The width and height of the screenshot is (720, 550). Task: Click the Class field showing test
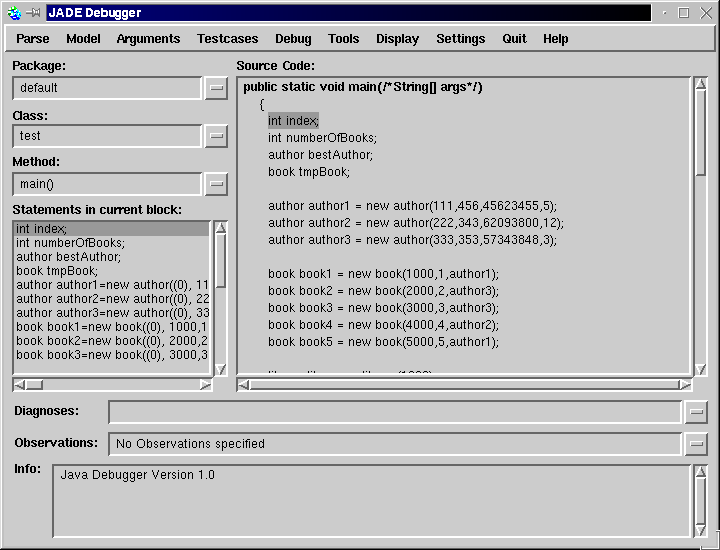point(107,136)
